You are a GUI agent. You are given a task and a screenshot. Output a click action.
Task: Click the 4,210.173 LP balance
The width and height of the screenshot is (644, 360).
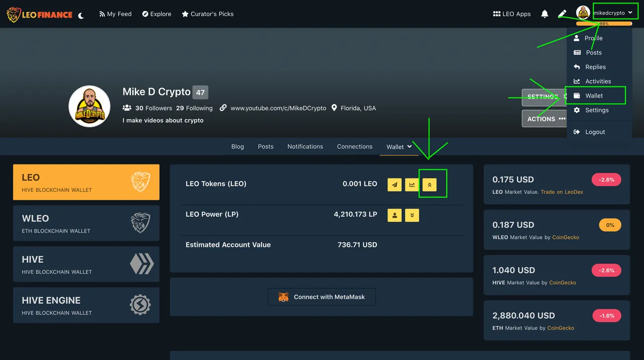click(355, 214)
